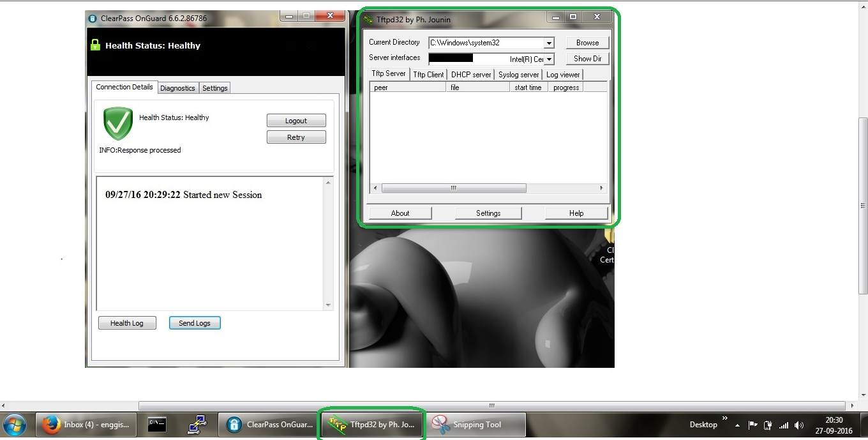The width and height of the screenshot is (868, 440).
Task: Click the Current Directory path field
Action: [x=486, y=43]
